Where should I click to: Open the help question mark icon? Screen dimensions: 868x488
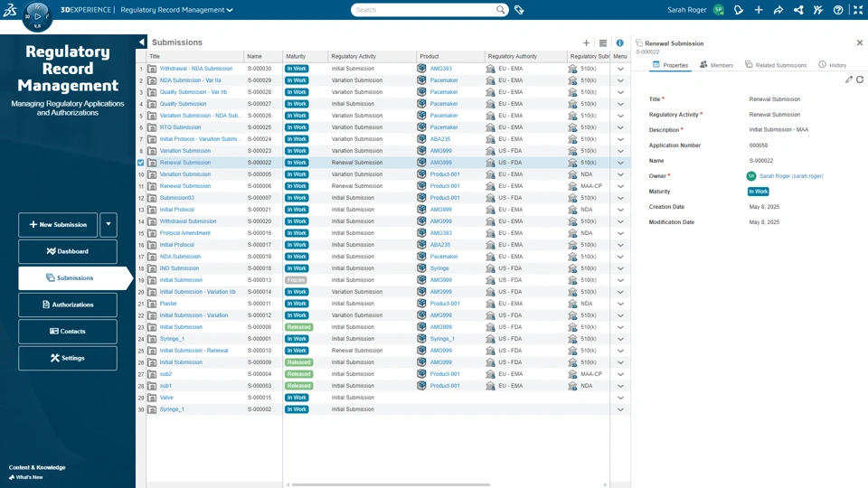pos(838,10)
